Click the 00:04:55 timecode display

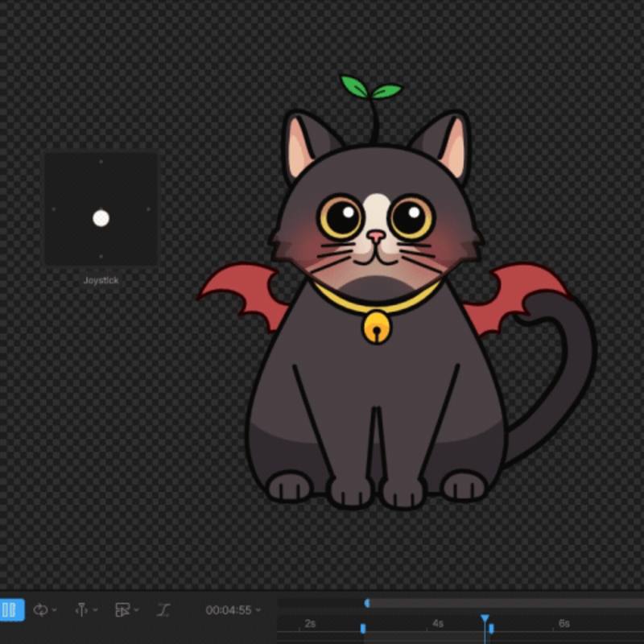(x=229, y=610)
